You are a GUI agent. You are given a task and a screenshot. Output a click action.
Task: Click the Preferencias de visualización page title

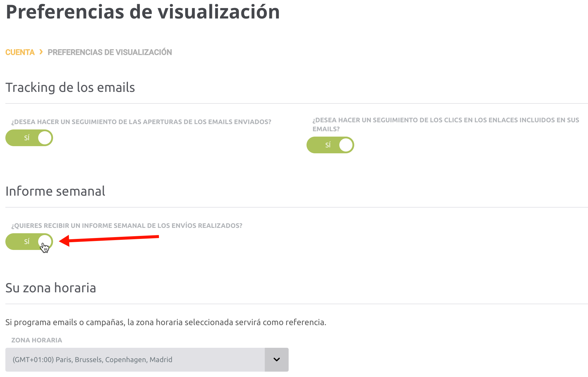(143, 12)
